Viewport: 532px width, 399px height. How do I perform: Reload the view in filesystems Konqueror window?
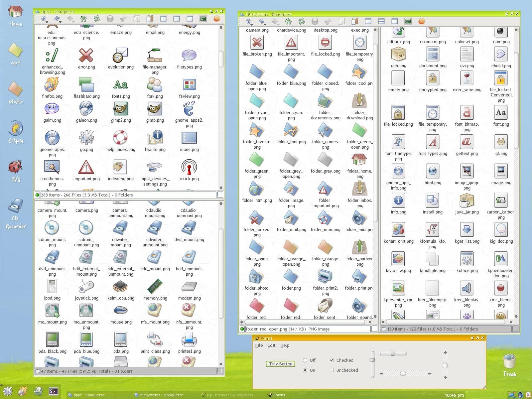(302, 22)
